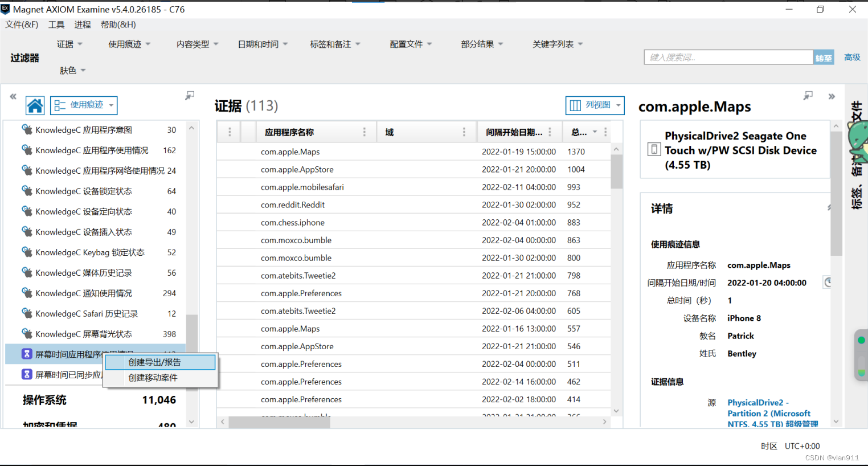This screenshot has width=868, height=466.
Task: Open 总时间 column menu dots
Action: coord(605,132)
